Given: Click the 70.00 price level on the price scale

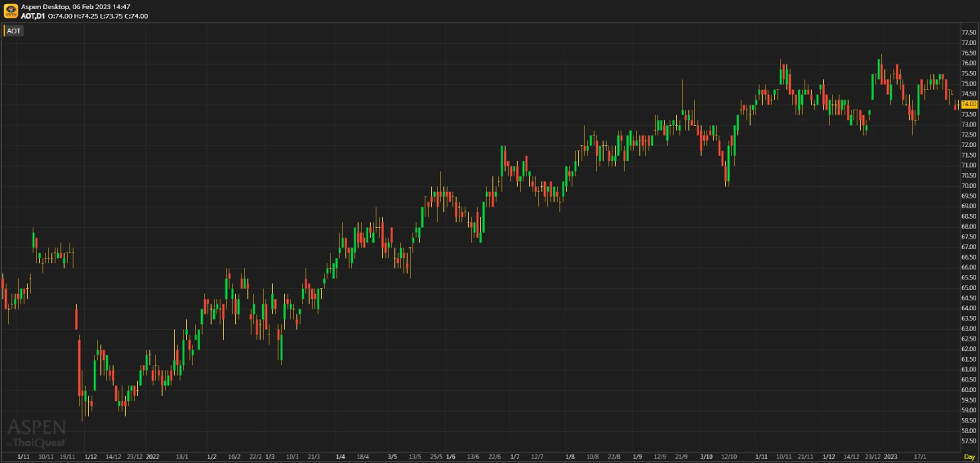Looking at the screenshot, I should click(x=969, y=185).
